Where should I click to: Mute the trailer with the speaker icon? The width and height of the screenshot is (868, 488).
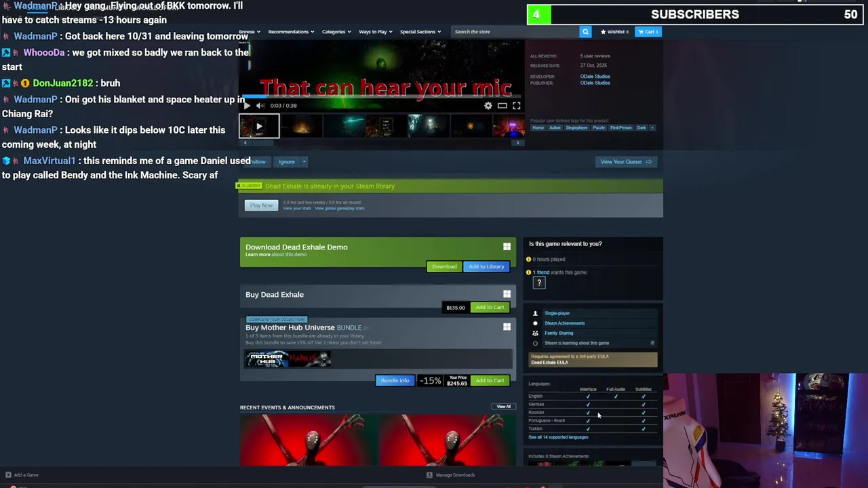[260, 106]
